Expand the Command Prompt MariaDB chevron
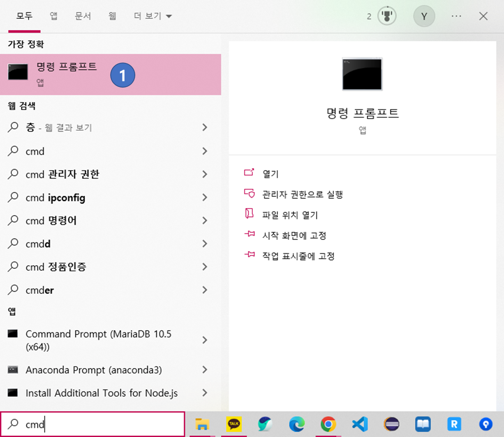 click(x=205, y=340)
